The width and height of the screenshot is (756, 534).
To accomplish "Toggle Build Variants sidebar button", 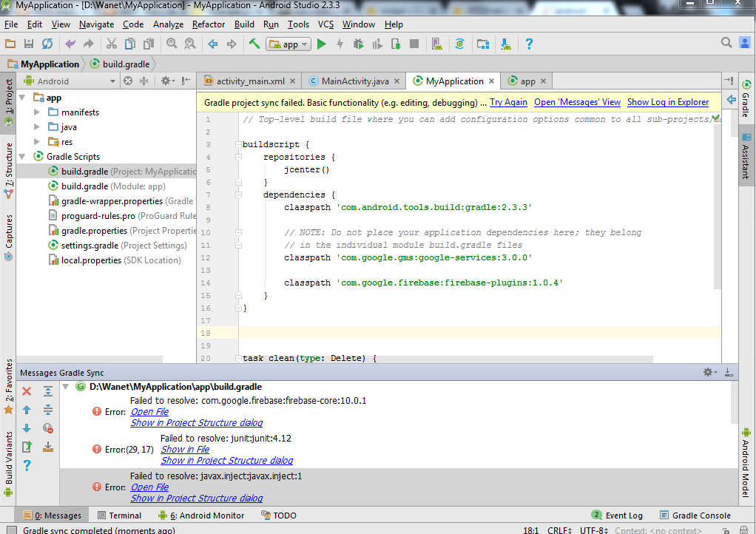I will (8, 464).
